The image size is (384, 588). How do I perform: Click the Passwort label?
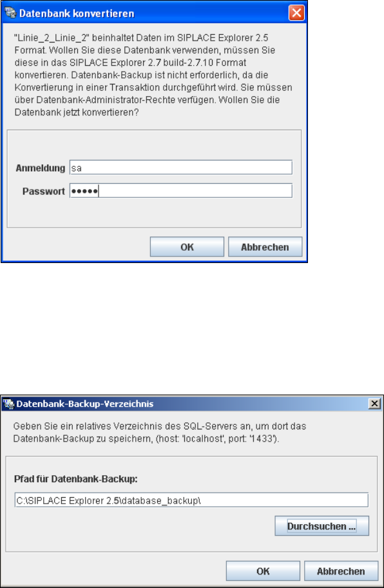[x=44, y=191]
